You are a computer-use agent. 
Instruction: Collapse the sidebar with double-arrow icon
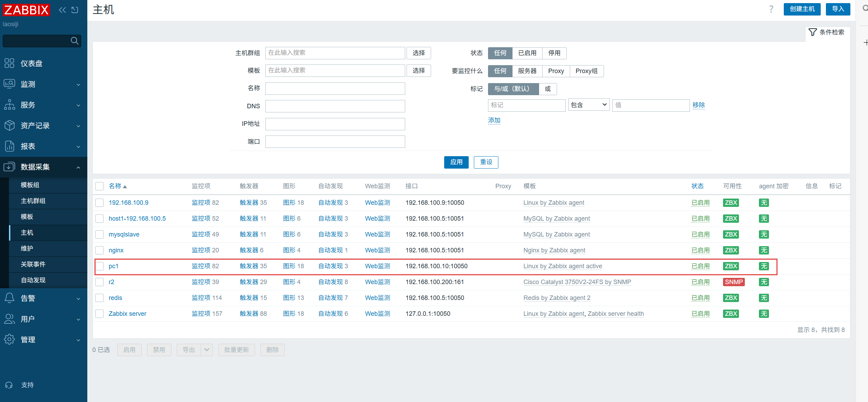coord(62,10)
